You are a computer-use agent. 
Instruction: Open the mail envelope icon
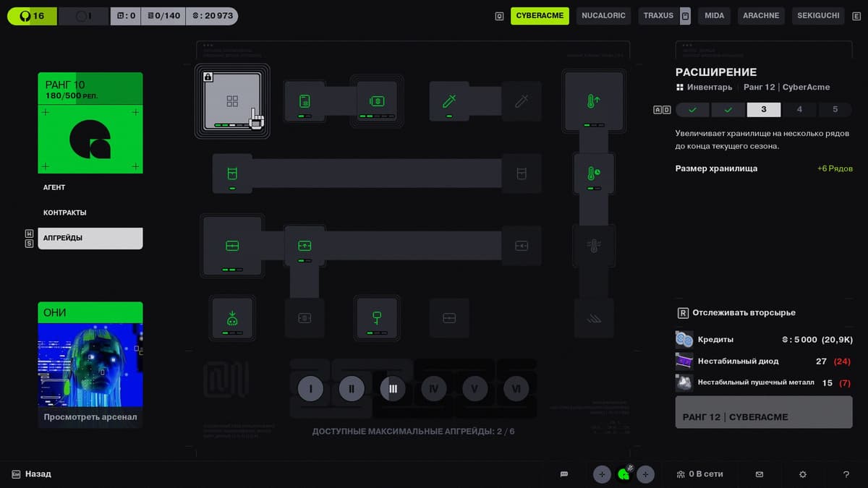759,474
